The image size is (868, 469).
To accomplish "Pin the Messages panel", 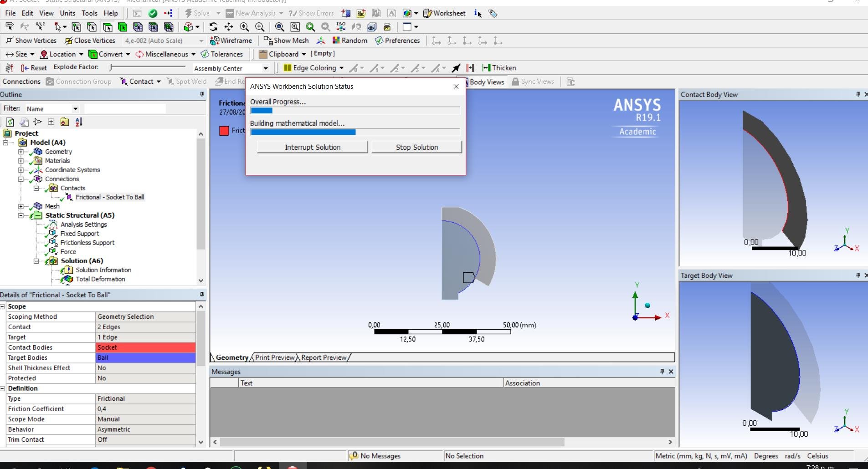I will pos(662,372).
